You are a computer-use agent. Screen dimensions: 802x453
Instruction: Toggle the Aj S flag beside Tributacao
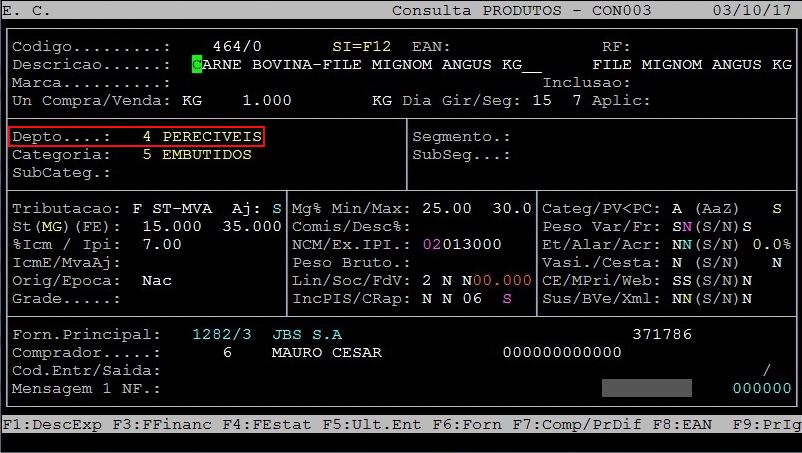[277, 209]
